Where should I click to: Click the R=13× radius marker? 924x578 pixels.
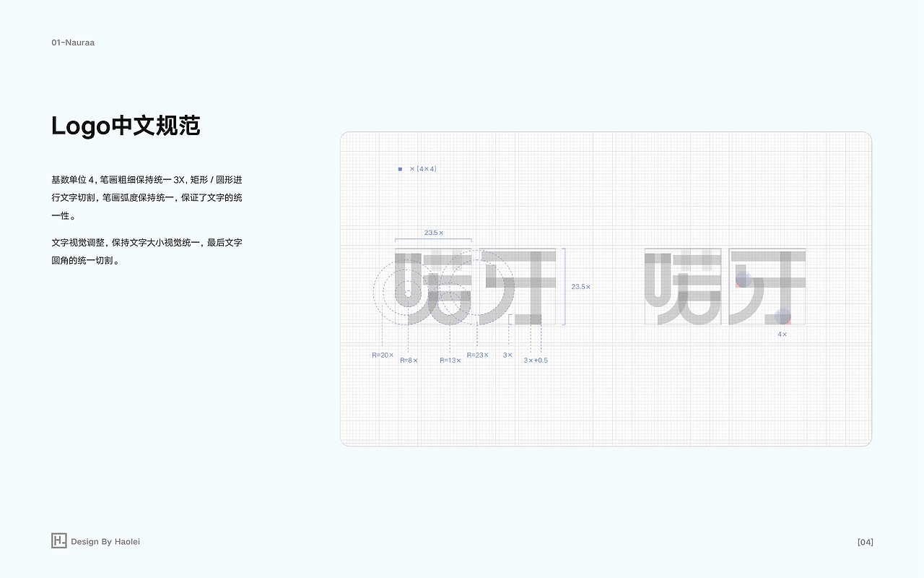point(449,359)
